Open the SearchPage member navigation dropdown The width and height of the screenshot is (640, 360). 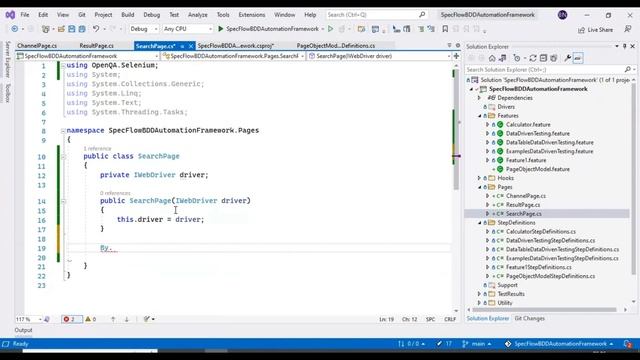pos(379,56)
